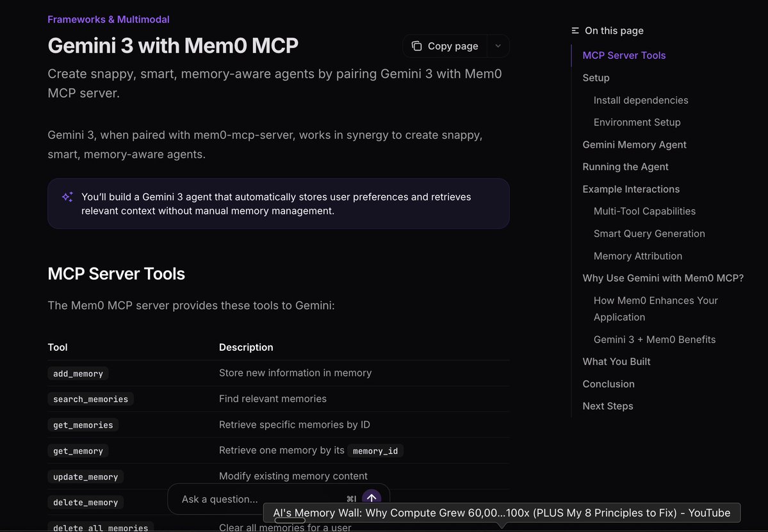The width and height of the screenshot is (768, 532).
Task: Open the Frameworks & Multimodal breadcrumb link
Action: click(x=108, y=20)
